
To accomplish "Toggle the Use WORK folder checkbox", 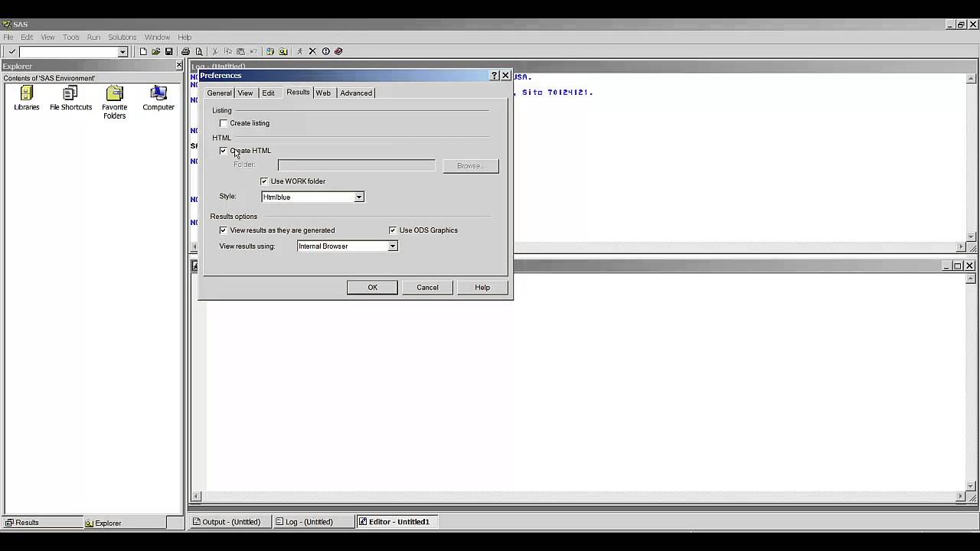I will 264,181.
